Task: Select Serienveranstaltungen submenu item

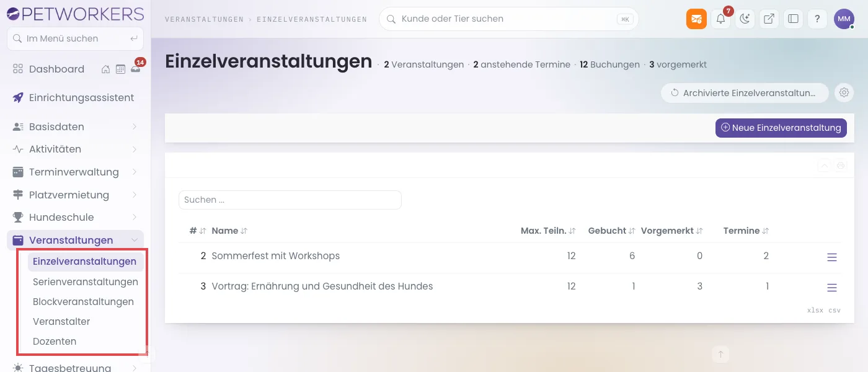Action: click(x=86, y=282)
